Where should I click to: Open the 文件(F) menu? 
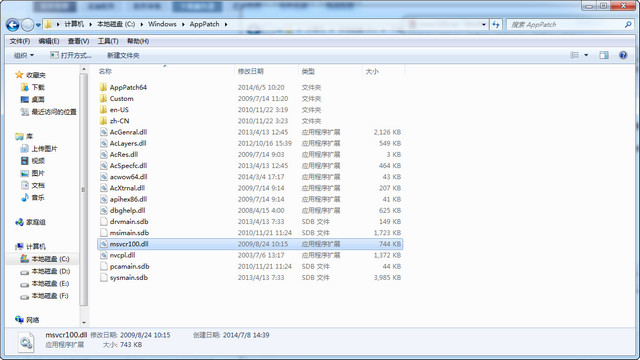point(20,41)
